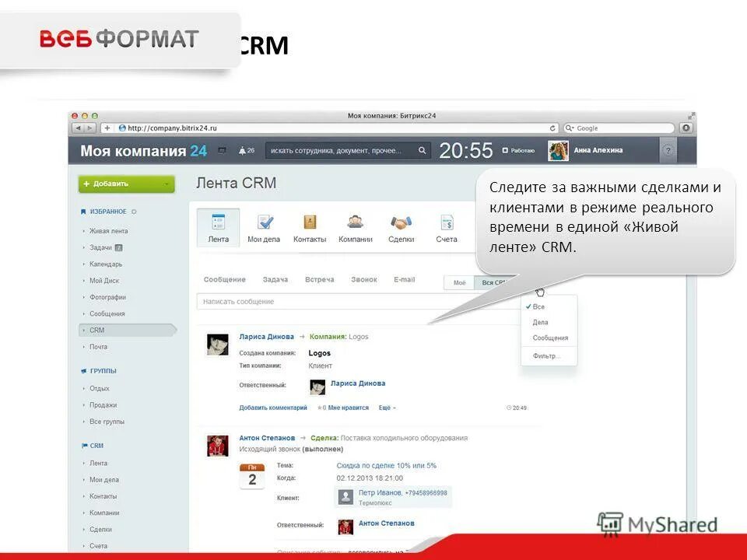Click calendar date icon showing 2
Viewport: 747px width, 560px height.
click(x=252, y=476)
